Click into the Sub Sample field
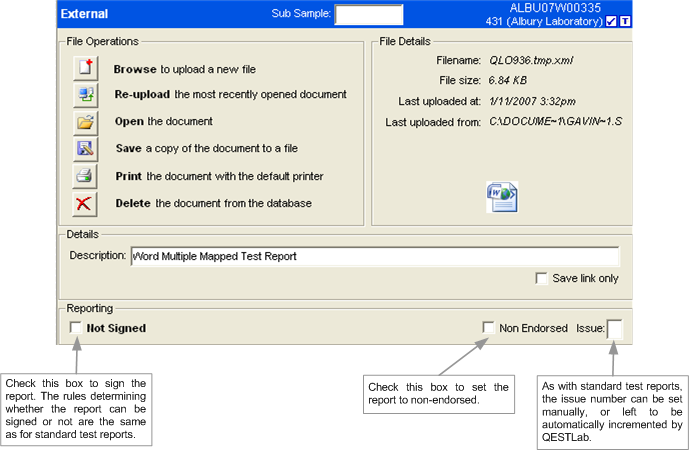 tap(368, 15)
